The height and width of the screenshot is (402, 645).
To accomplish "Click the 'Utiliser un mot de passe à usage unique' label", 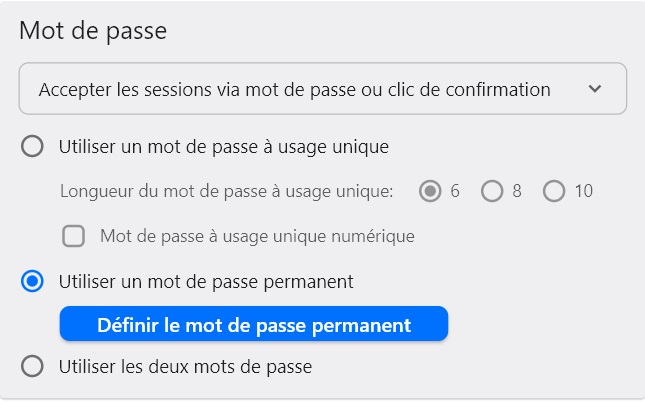I will pos(223,147).
